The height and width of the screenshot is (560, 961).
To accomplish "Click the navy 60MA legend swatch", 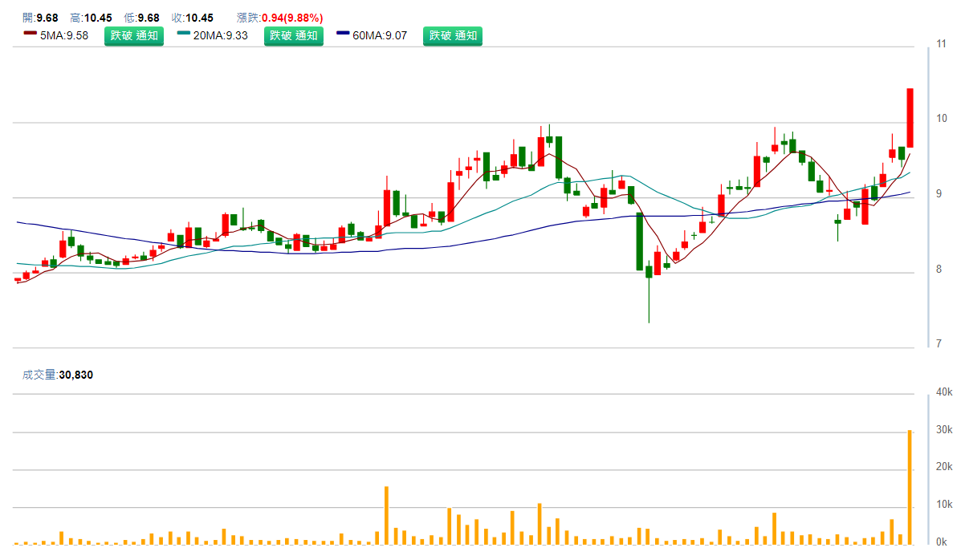I will tap(343, 34).
